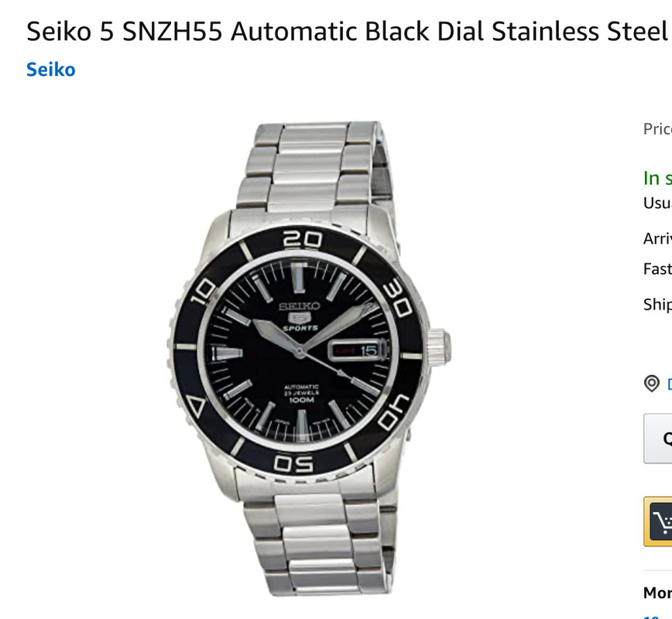Click the Seiko 5 SNZH55 product title
Viewport: 672px width, 619px height.
click(x=347, y=32)
